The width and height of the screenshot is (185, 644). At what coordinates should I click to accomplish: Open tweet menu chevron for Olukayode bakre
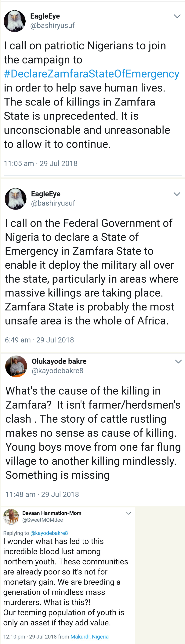click(x=178, y=362)
